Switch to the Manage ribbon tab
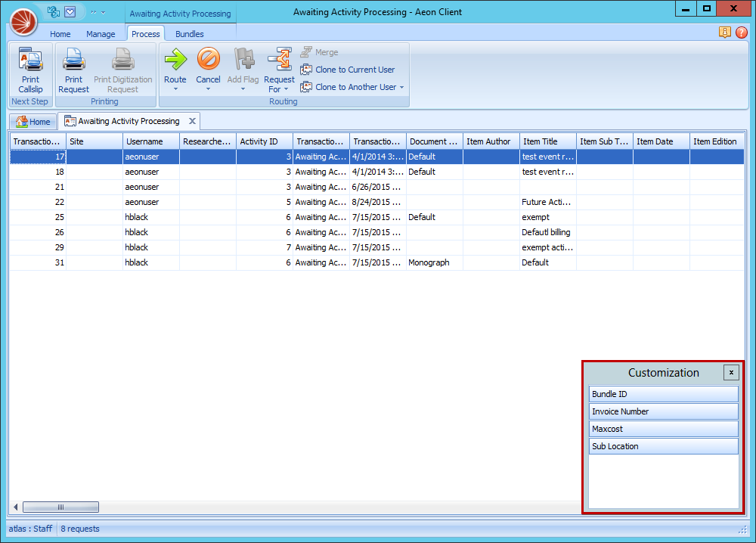756x543 pixels. (101, 34)
